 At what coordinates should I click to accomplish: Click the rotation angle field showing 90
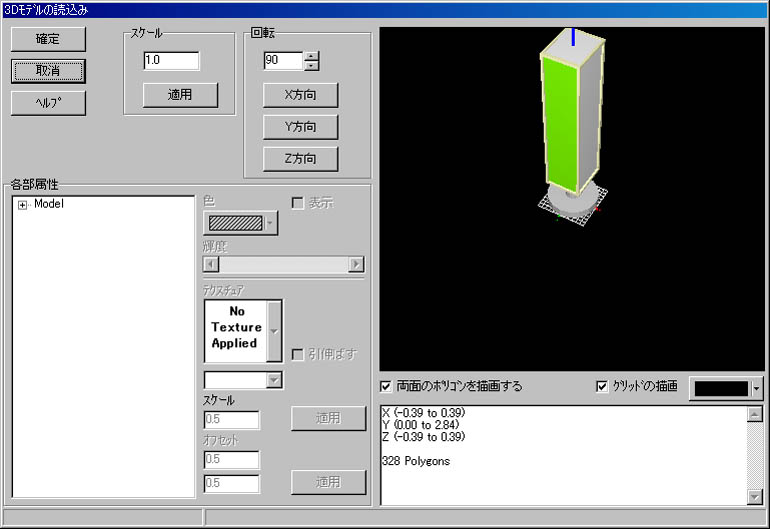pos(283,60)
